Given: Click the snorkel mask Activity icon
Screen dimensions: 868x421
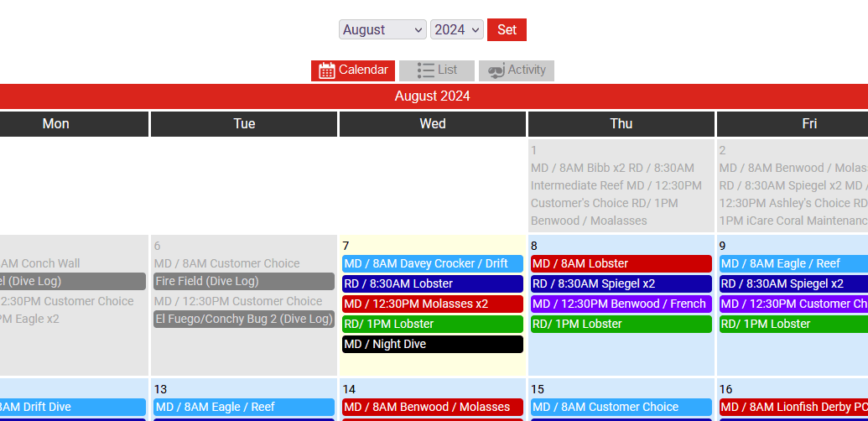Looking at the screenshot, I should tap(496, 71).
